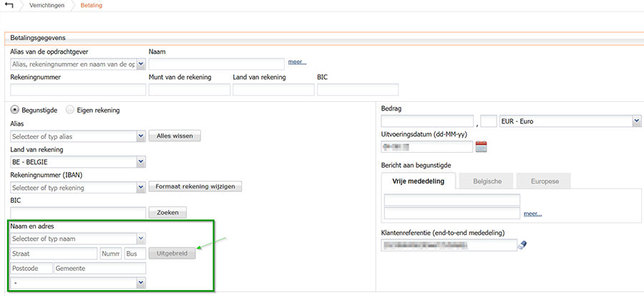
Task: Open the calendar date picker icon
Action: (x=481, y=147)
